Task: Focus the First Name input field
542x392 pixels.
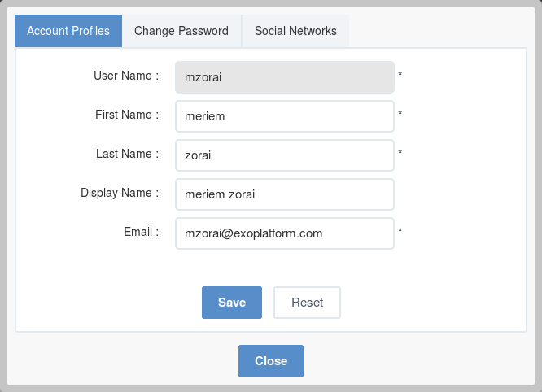Action: pos(285,116)
